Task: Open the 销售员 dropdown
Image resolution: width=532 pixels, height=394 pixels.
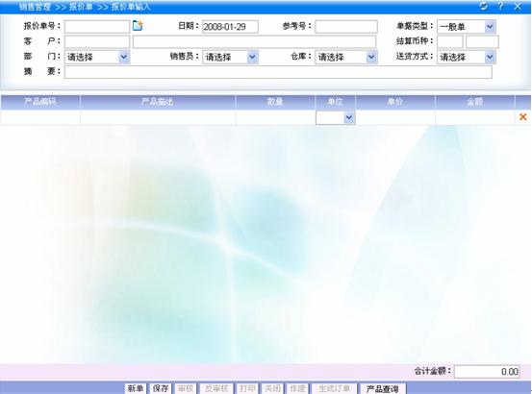Action: [x=230, y=57]
